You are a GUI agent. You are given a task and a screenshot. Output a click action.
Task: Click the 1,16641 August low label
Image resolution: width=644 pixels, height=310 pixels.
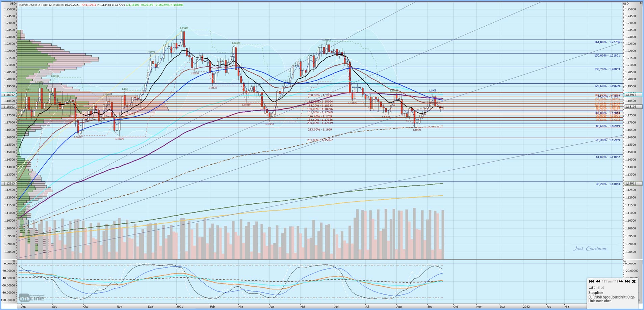click(x=417, y=130)
